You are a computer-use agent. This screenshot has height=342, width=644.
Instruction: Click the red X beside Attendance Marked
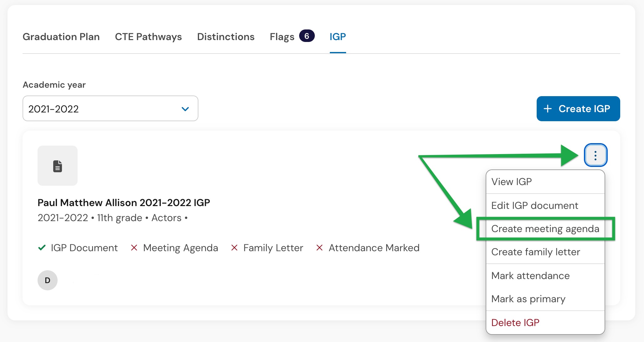pos(319,248)
